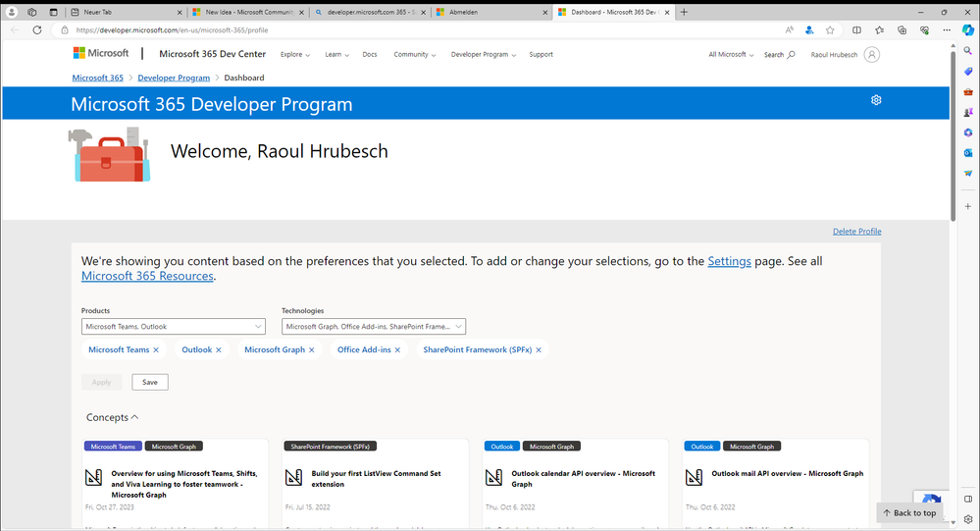Add a site with sidebar plus icon
This screenshot has width=980, height=531.
[x=967, y=206]
